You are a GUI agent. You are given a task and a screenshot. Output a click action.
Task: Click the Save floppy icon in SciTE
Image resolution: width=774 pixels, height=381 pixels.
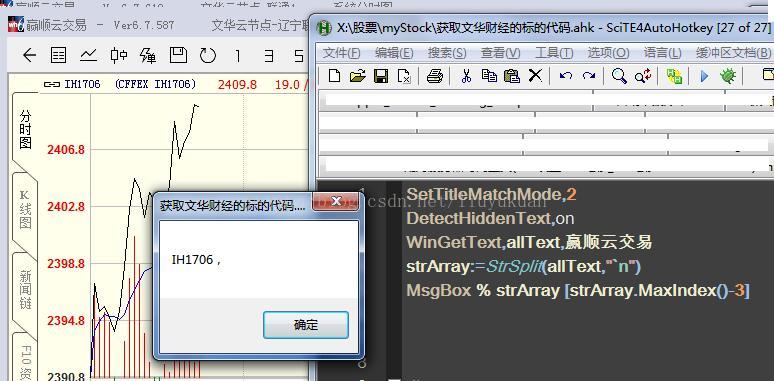tap(381, 76)
